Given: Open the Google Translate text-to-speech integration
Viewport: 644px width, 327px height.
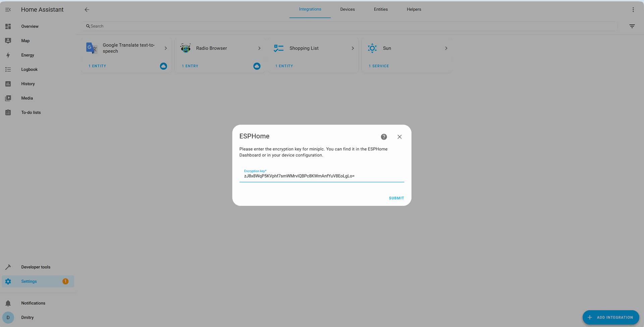Looking at the screenshot, I should (x=127, y=48).
